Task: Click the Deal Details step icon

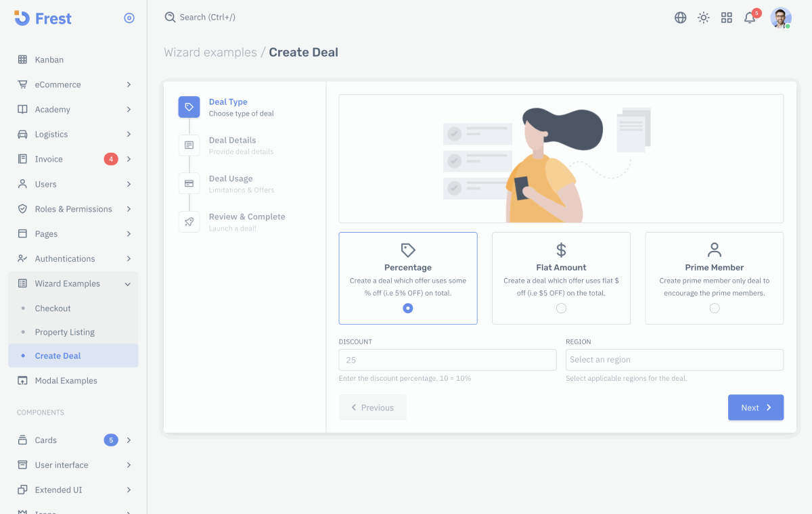Action: point(189,145)
